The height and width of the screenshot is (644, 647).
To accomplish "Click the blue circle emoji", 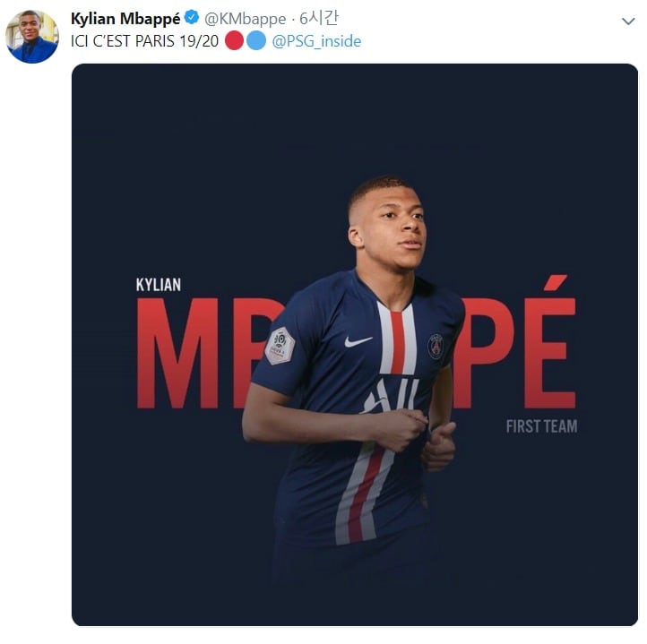I will 256,41.
